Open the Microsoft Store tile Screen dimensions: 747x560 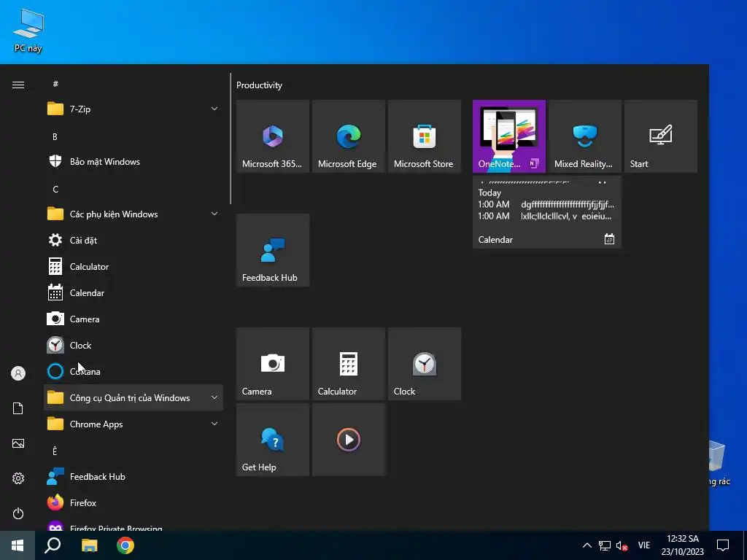pyautogui.click(x=424, y=136)
